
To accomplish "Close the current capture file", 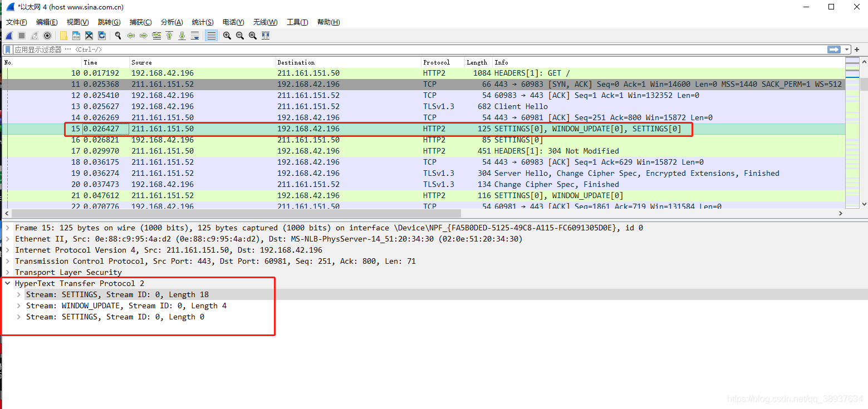I will [x=89, y=36].
